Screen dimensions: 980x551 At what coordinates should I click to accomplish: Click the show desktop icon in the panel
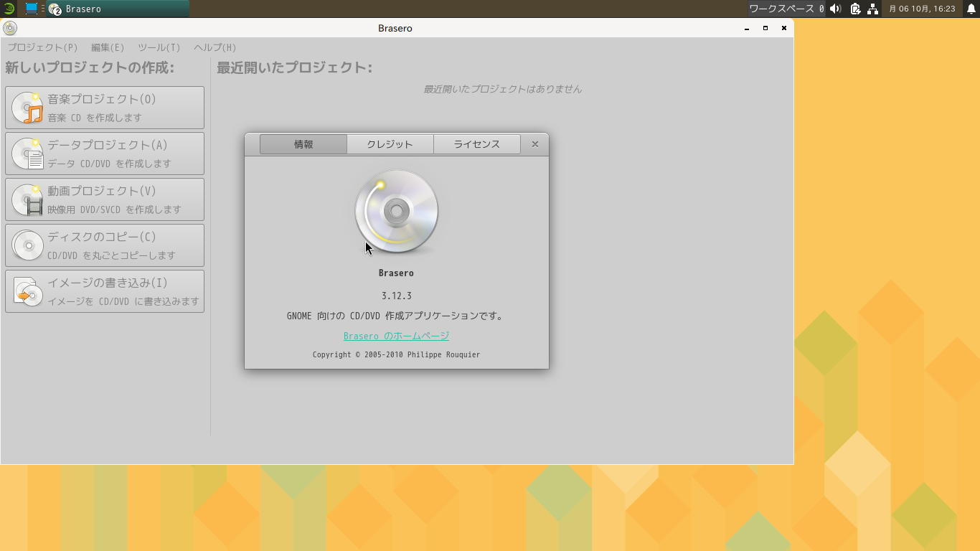[x=32, y=9]
